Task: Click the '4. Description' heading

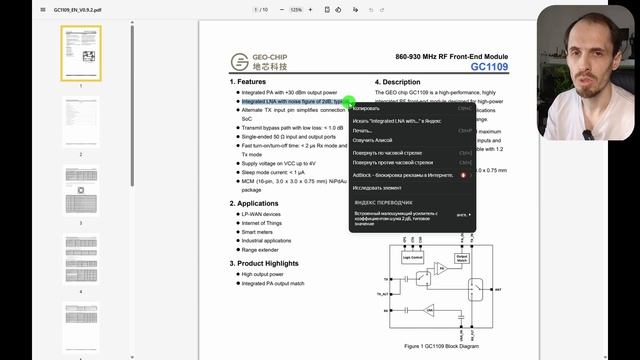Action: tap(398, 82)
